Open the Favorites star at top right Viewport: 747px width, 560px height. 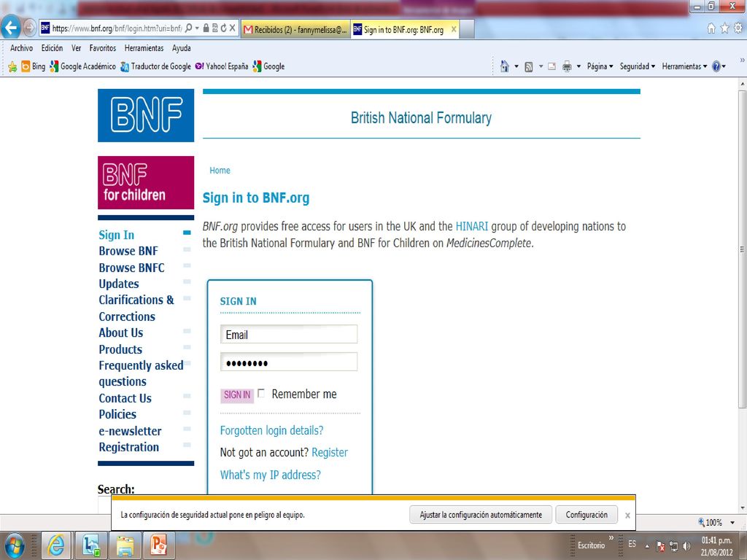pyautogui.click(x=724, y=28)
